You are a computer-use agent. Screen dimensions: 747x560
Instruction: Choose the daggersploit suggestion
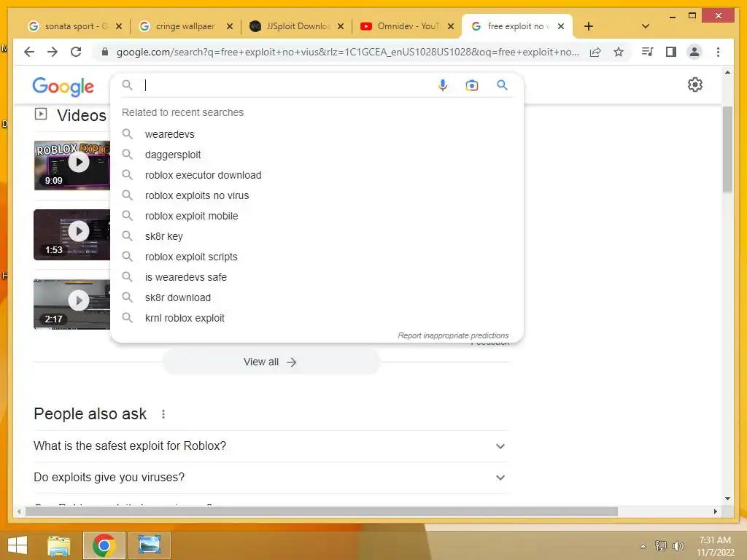tap(317, 155)
